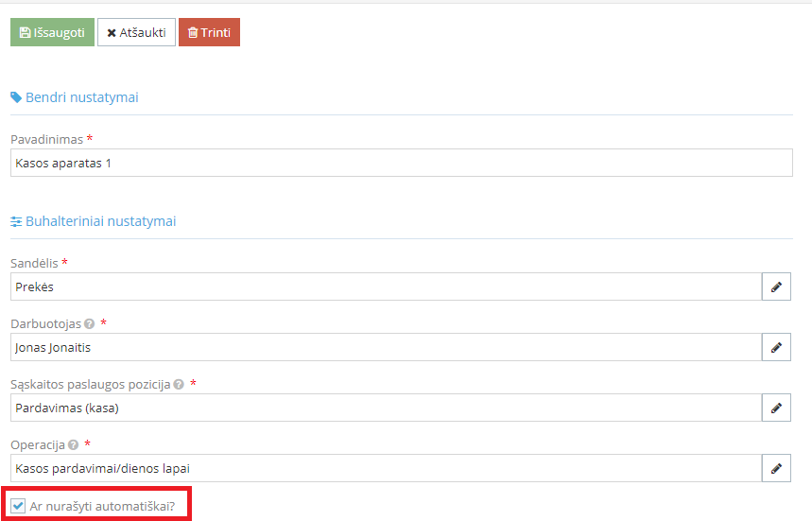This screenshot has height=521, width=812.
Task: Click the tag icon beside Bendri nustatymai
Action: point(16,97)
